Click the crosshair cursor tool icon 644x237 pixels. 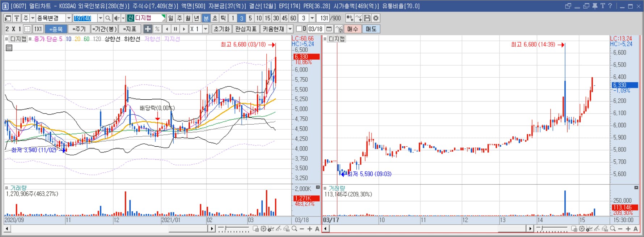point(148,29)
